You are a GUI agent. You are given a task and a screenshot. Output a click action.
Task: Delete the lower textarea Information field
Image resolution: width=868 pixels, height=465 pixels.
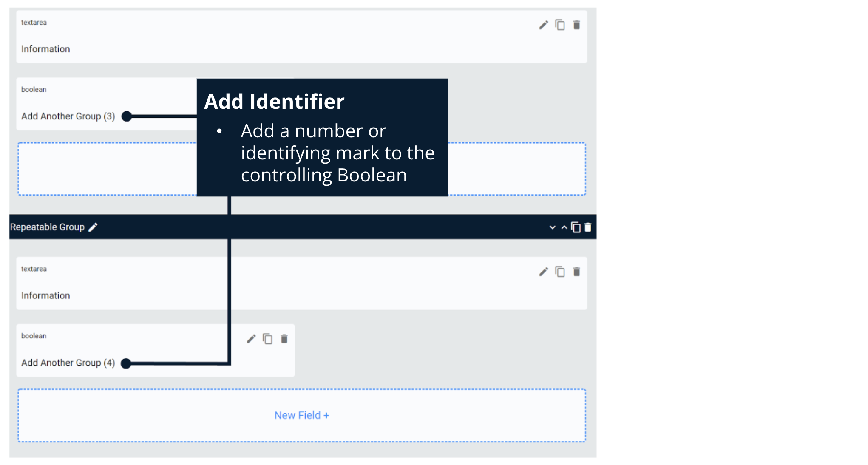click(576, 272)
